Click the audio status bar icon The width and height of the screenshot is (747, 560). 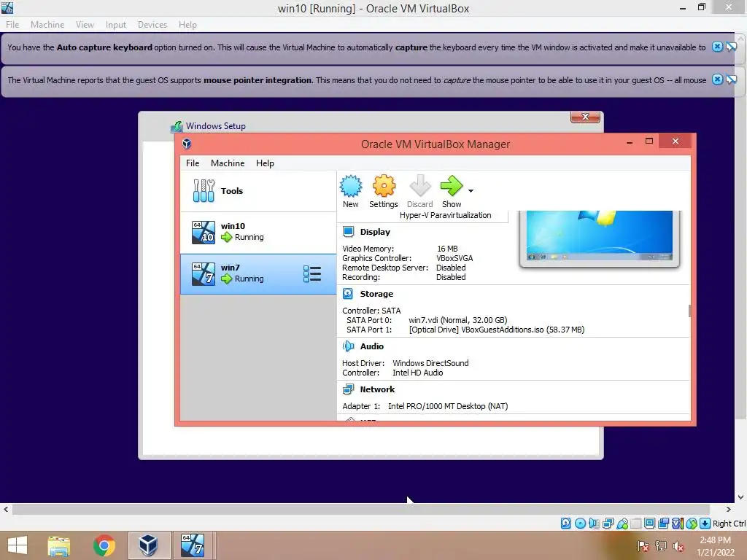[x=594, y=524]
